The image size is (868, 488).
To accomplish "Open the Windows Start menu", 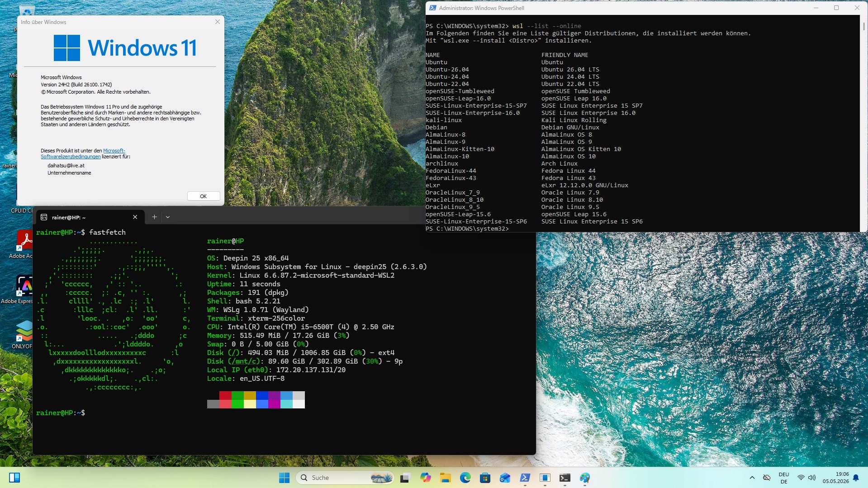I will coord(284,478).
